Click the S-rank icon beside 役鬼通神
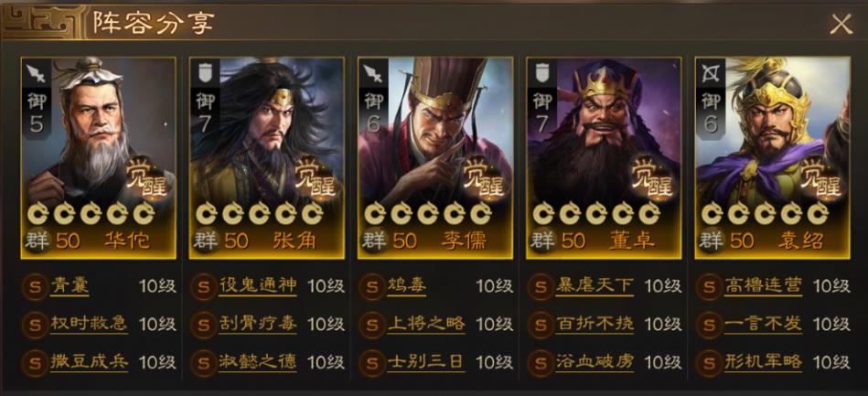The image size is (868, 396). (x=203, y=286)
